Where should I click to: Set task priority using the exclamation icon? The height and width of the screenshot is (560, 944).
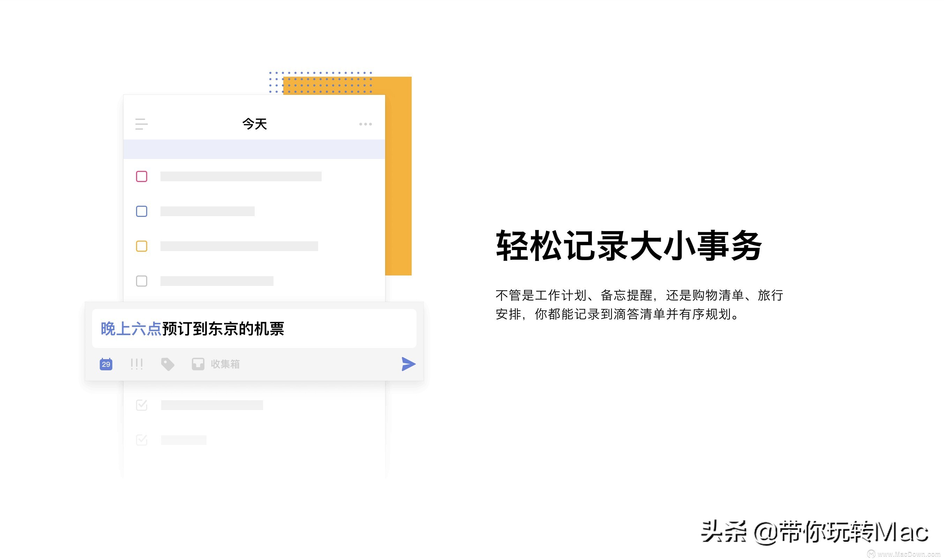point(137,364)
